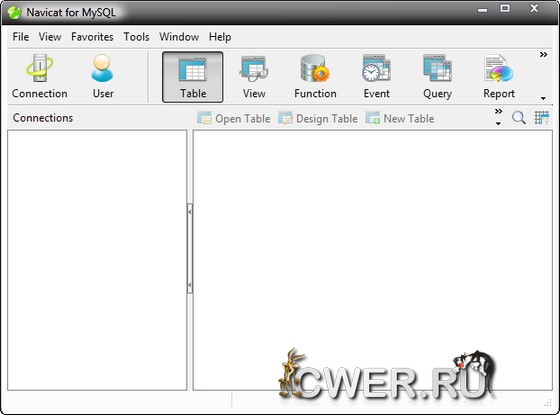560x415 pixels.
Task: Click the Design Table button
Action: point(318,118)
